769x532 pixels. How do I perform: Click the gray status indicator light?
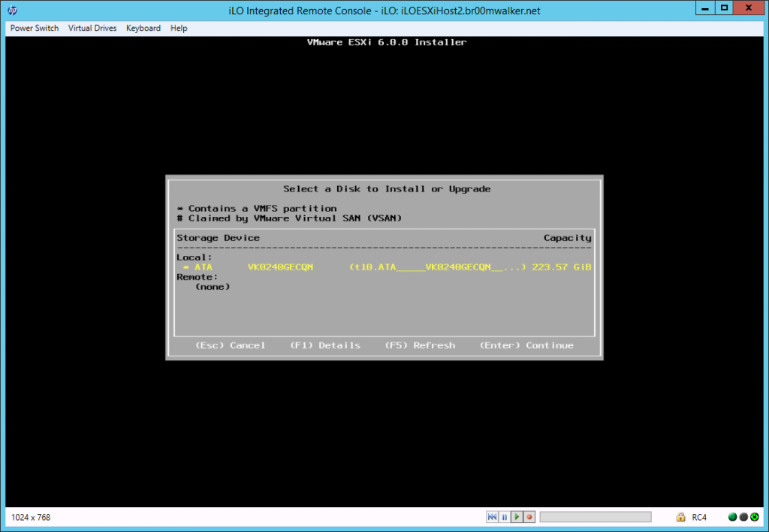pyautogui.click(x=743, y=517)
